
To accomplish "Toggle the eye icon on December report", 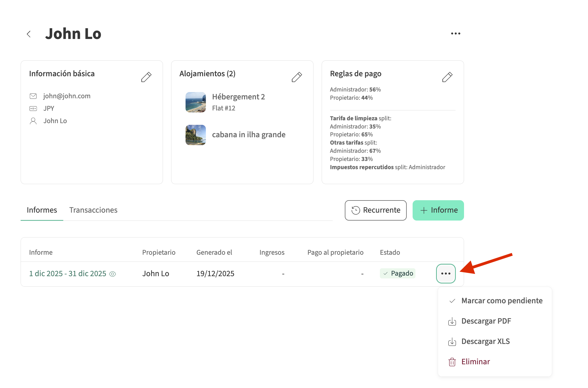I will coord(112,274).
